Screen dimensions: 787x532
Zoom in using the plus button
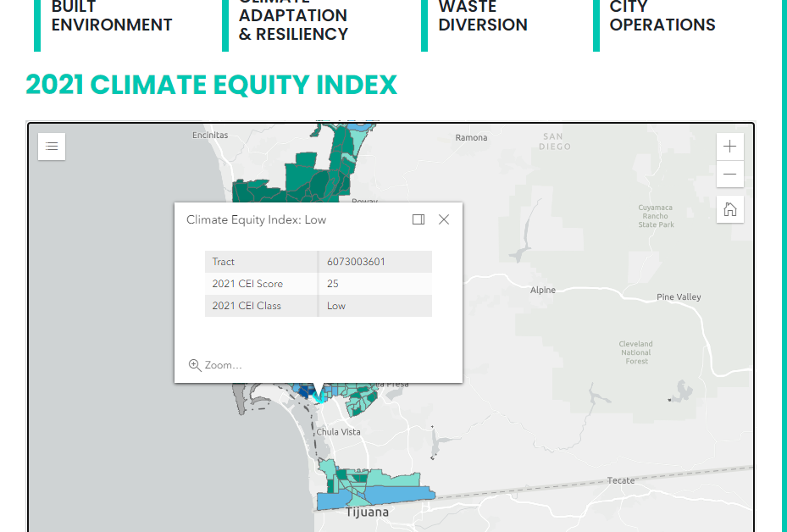tap(729, 146)
